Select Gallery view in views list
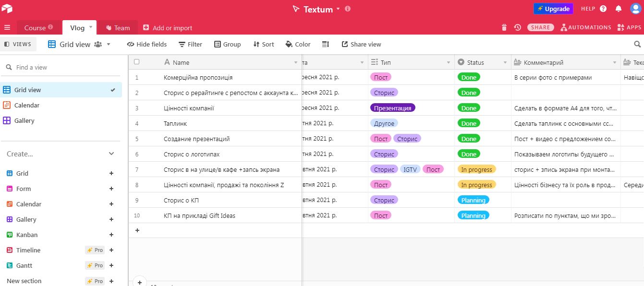The height and width of the screenshot is (286, 644). 61,120
